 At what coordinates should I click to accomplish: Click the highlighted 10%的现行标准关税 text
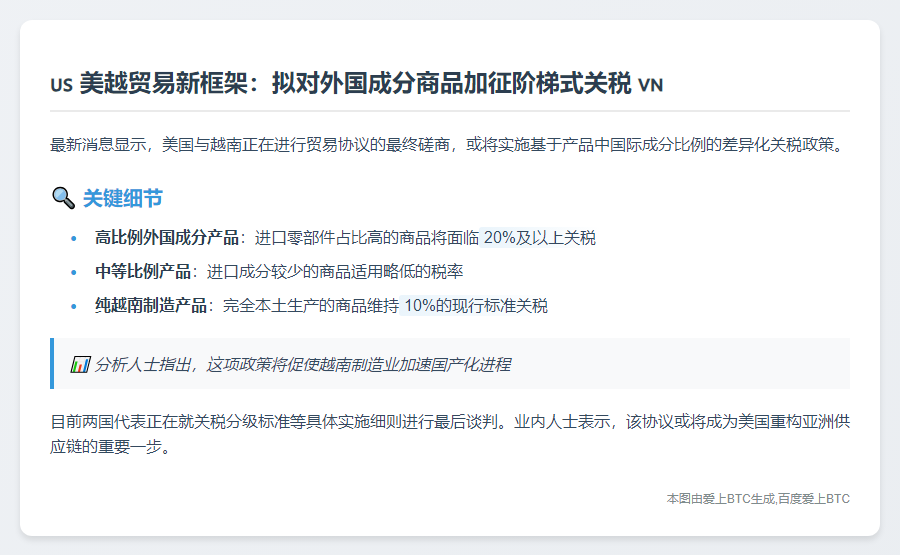[x=476, y=305]
